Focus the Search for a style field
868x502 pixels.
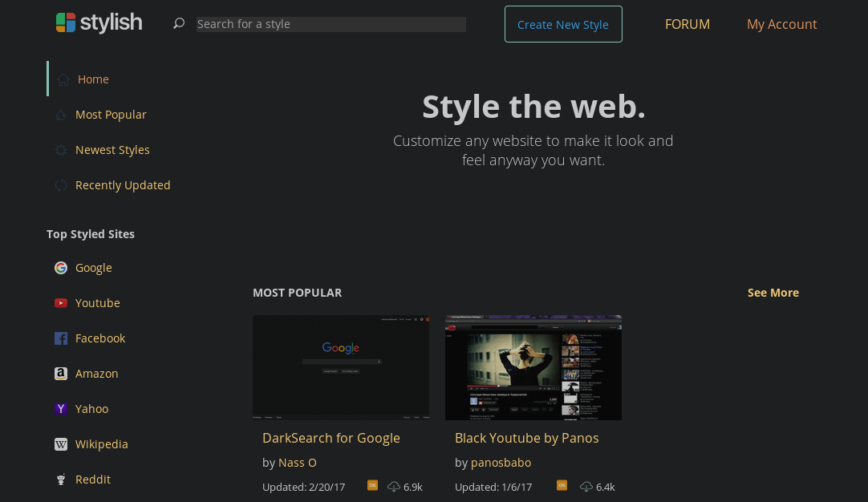[x=331, y=24]
